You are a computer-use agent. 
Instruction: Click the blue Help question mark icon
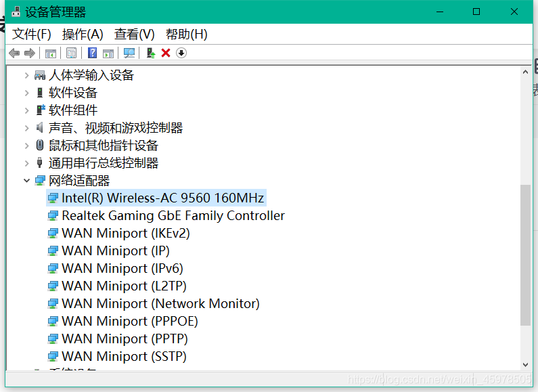(92, 53)
